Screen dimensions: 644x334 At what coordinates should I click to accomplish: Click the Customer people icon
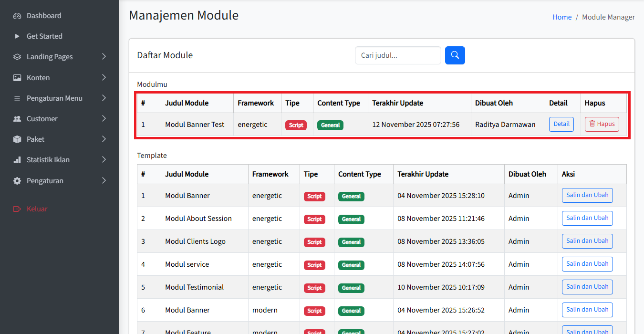tap(17, 119)
